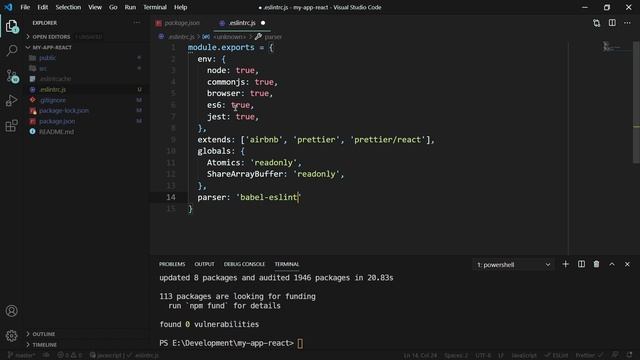The height and width of the screenshot is (360, 640).
Task: Click the parser breadcrumb item
Action: coord(273,37)
